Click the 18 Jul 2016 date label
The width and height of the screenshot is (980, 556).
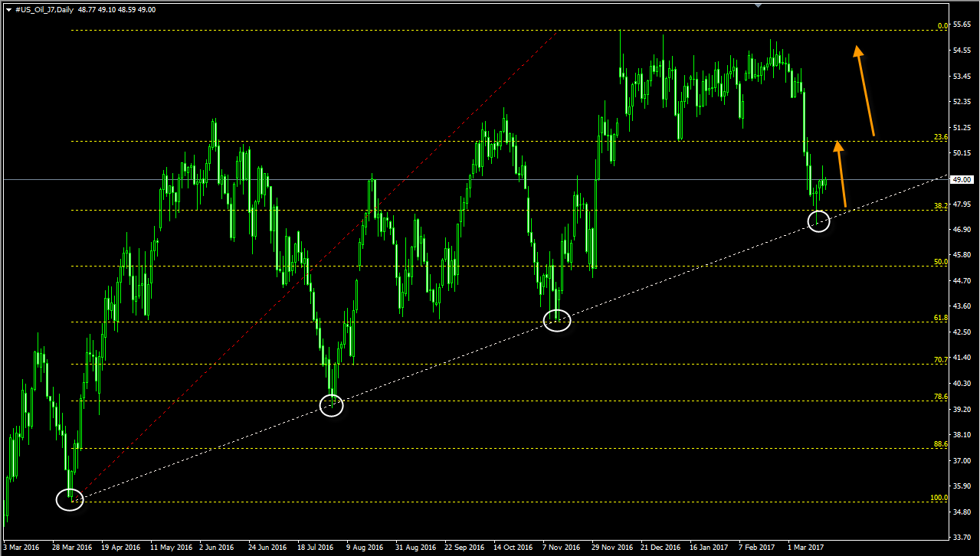coord(316,548)
